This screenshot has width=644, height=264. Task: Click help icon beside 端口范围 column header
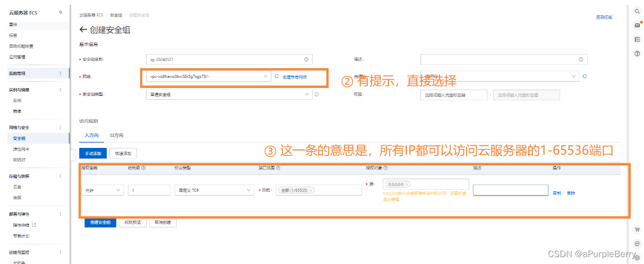pyautogui.click(x=278, y=168)
